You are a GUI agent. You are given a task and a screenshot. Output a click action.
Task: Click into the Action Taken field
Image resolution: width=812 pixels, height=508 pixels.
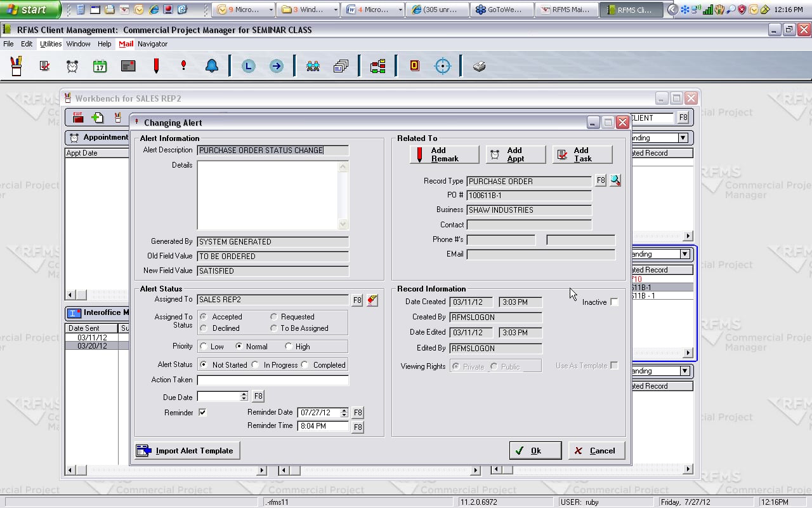[273, 380]
